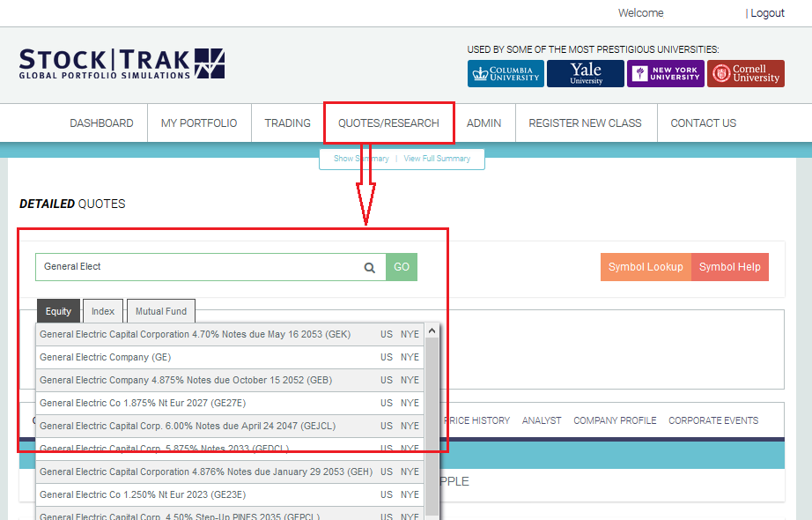Select General Electric Co 1.875% Nt Eur 2027 (GE27E)
The image size is (812, 520).
point(230,403)
